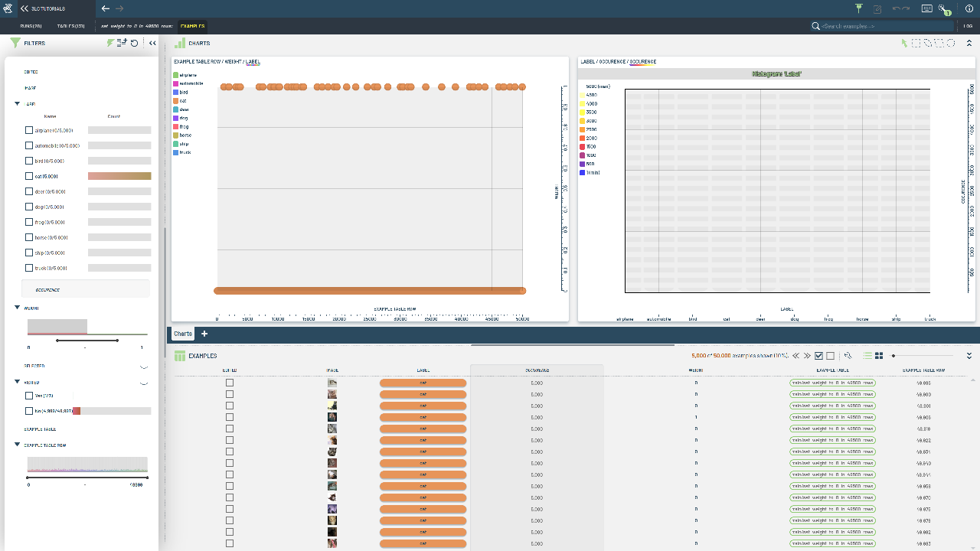Viewport: 980px width, 551px height.
Task: Collapse the Weight filter section
Action: point(18,308)
